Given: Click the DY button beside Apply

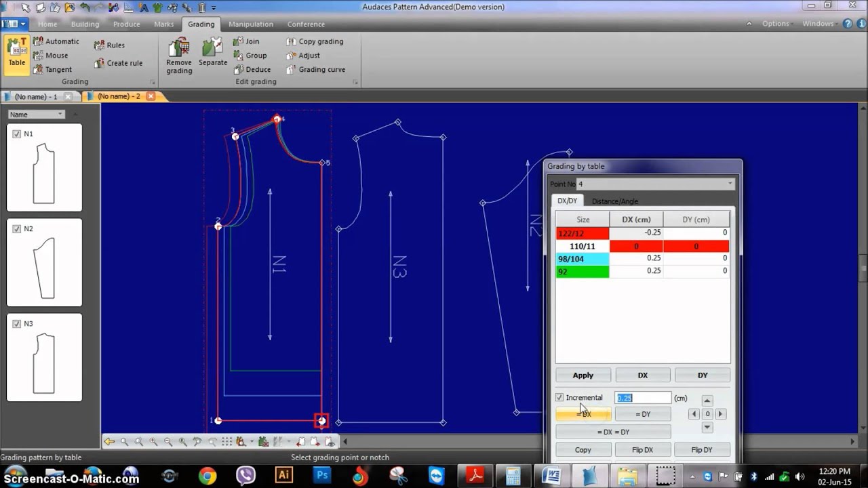Looking at the screenshot, I should 703,375.
